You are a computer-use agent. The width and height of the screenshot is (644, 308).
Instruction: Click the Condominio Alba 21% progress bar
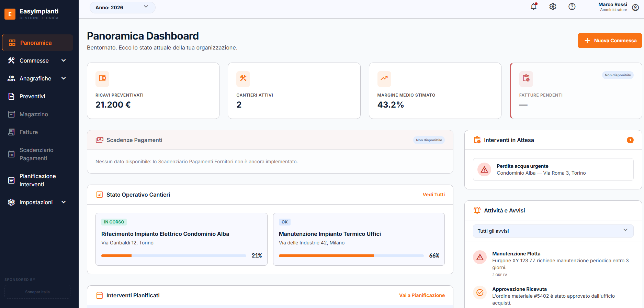click(x=174, y=256)
